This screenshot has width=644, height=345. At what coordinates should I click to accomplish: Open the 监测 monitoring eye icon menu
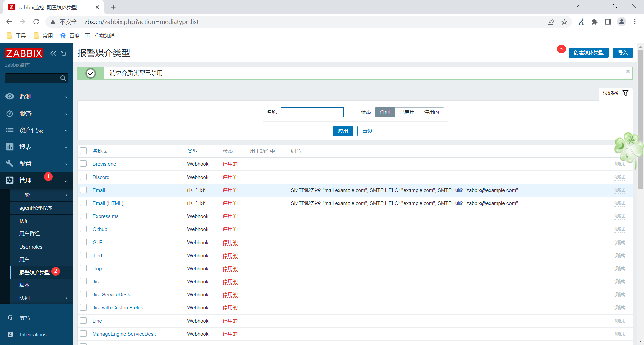point(10,97)
